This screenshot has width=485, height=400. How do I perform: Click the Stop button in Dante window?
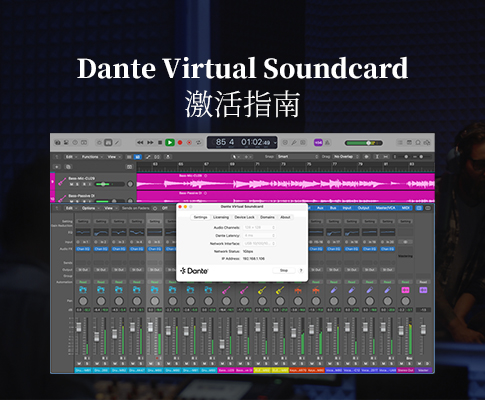pyautogui.click(x=284, y=270)
